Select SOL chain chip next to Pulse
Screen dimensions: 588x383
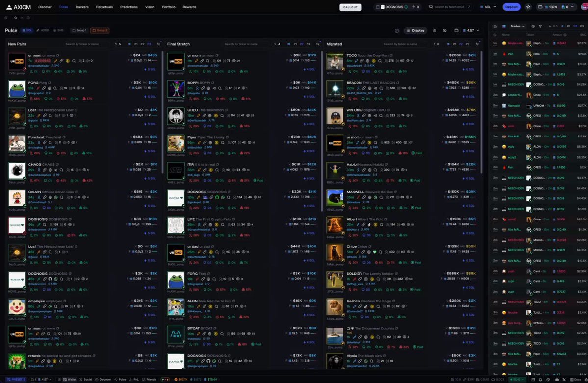click(27, 31)
